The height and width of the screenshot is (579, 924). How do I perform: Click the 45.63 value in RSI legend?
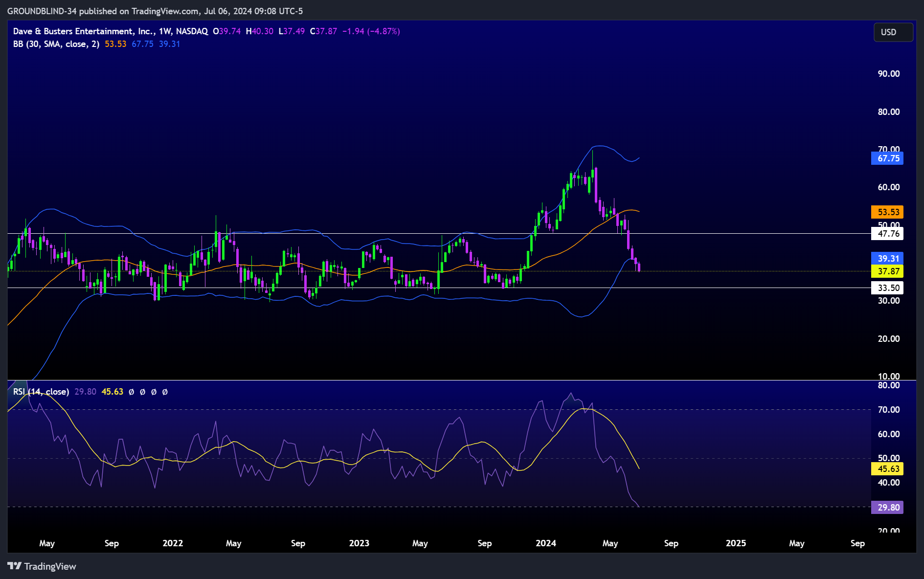pos(113,392)
